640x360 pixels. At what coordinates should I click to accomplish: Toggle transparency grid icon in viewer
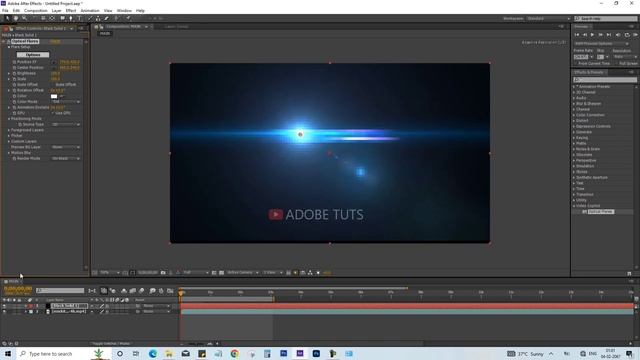tap(222, 273)
